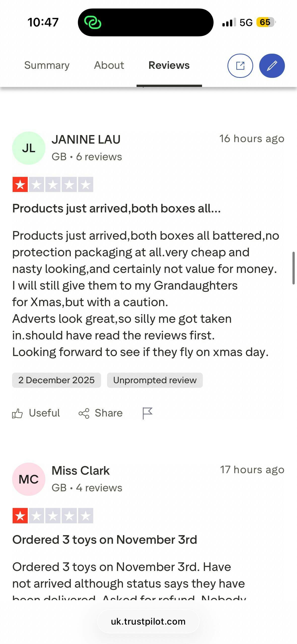Image resolution: width=297 pixels, height=644 pixels.
Task: Open JANINE LAU's profile name
Action: [x=86, y=140]
